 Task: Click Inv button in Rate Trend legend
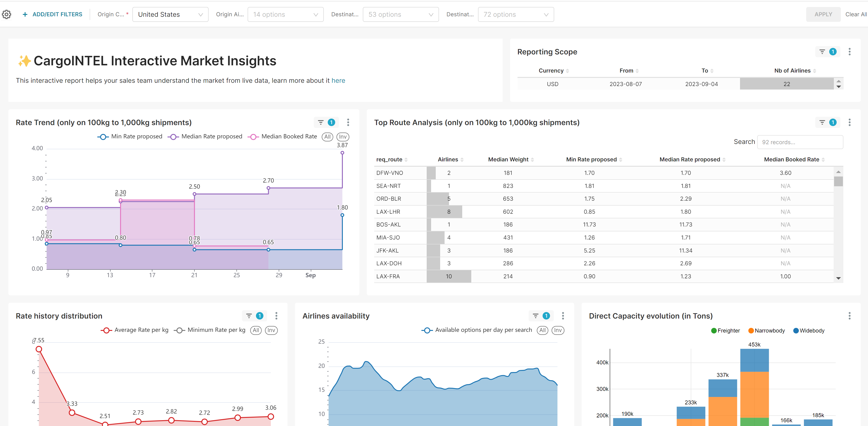coord(343,136)
